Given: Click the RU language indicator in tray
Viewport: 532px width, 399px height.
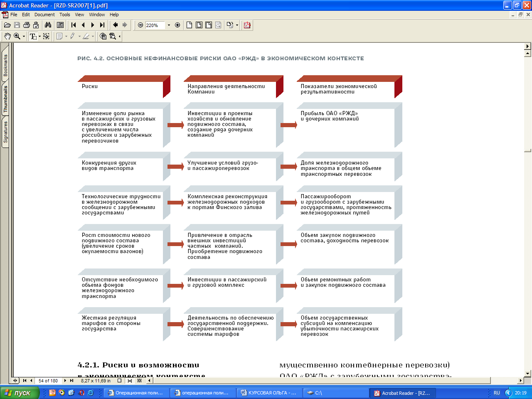Looking at the screenshot, I should tap(497, 393).
